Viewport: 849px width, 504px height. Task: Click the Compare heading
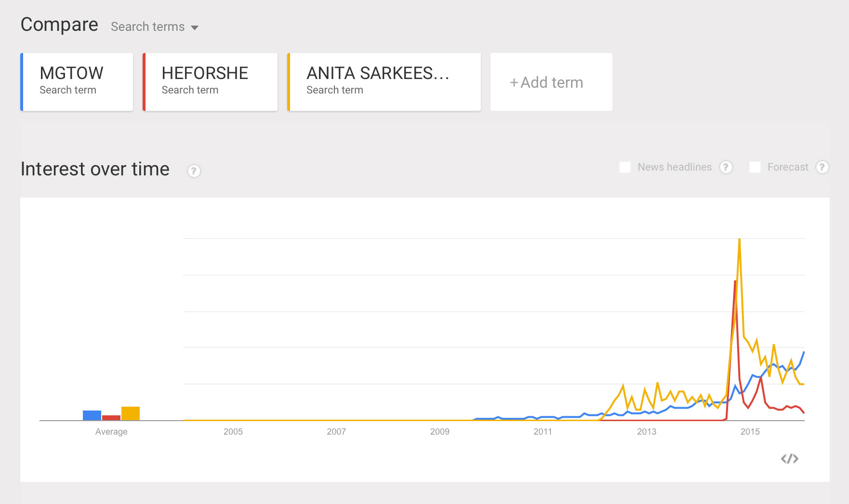[59, 25]
